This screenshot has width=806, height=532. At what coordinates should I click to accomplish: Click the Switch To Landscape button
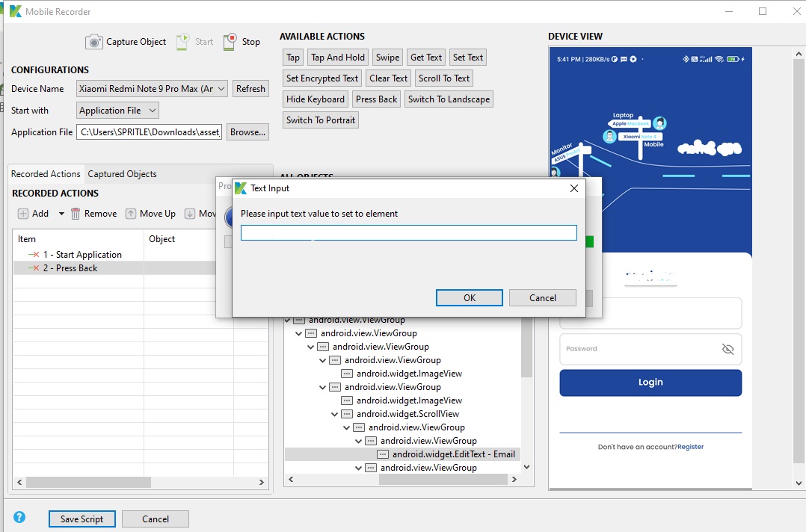point(449,99)
